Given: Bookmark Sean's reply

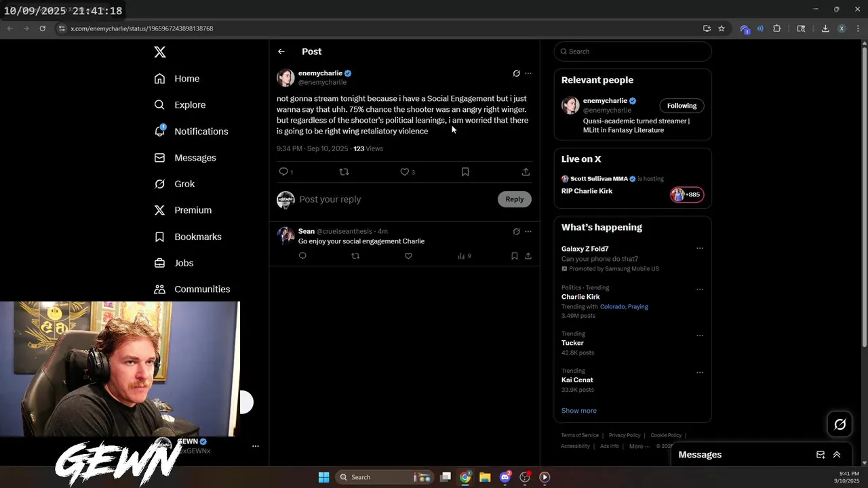Looking at the screenshot, I should 515,256.
